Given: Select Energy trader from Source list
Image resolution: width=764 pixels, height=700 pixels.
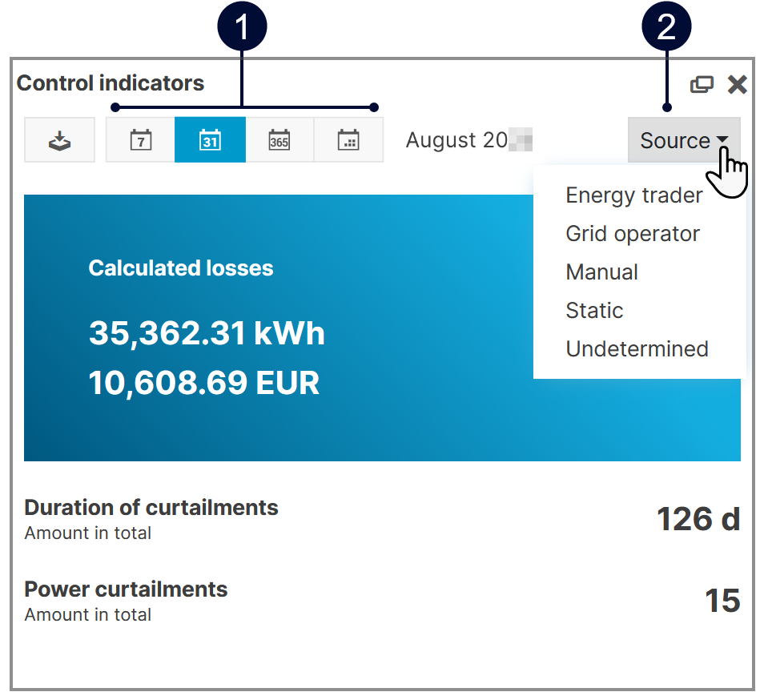Looking at the screenshot, I should (x=633, y=195).
